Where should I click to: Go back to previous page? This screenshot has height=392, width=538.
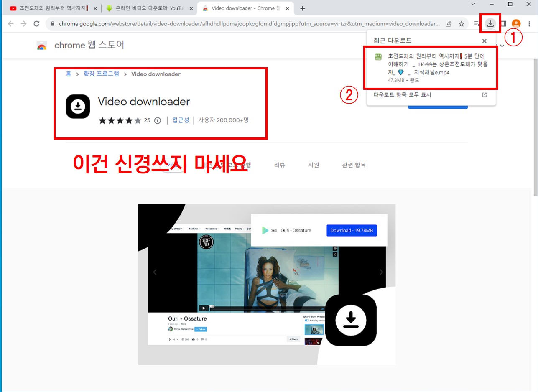11,24
